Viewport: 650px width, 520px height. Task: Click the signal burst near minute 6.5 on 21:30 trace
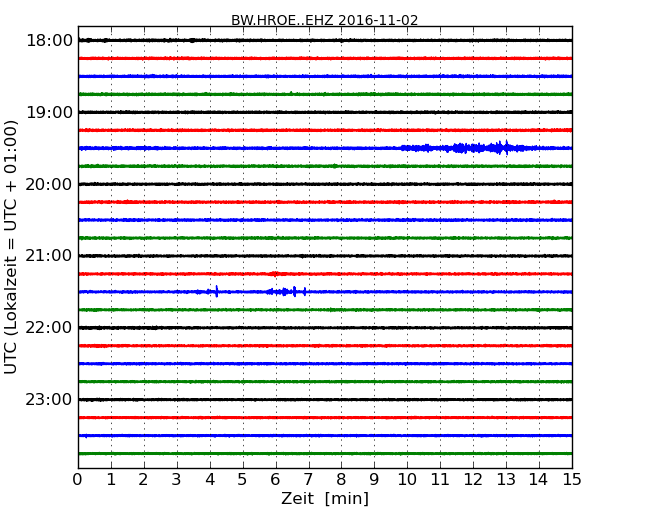pos(286,292)
